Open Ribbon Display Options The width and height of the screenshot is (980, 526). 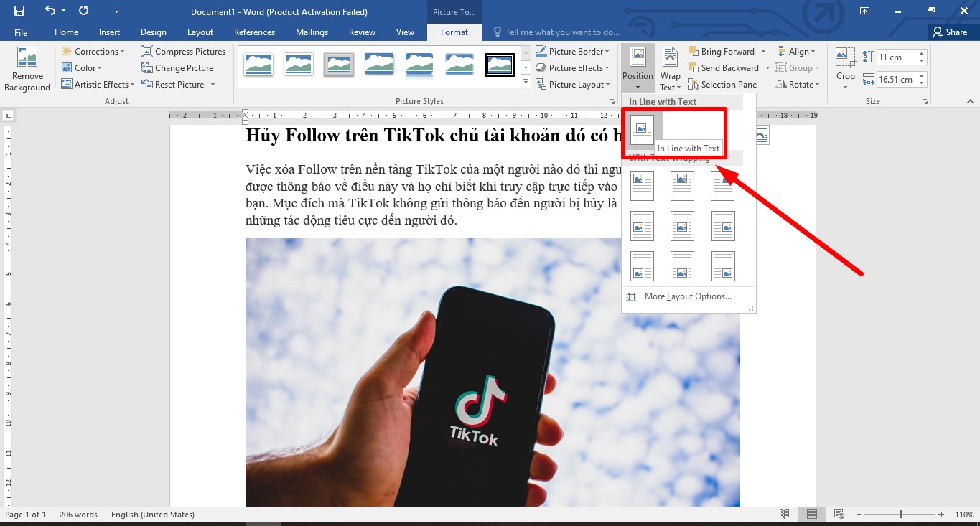[865, 11]
